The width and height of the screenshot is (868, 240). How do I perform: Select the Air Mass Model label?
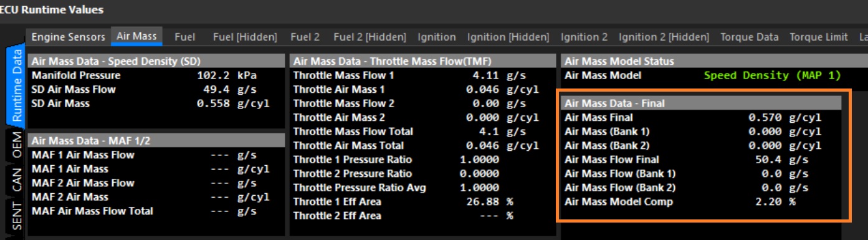(603, 75)
